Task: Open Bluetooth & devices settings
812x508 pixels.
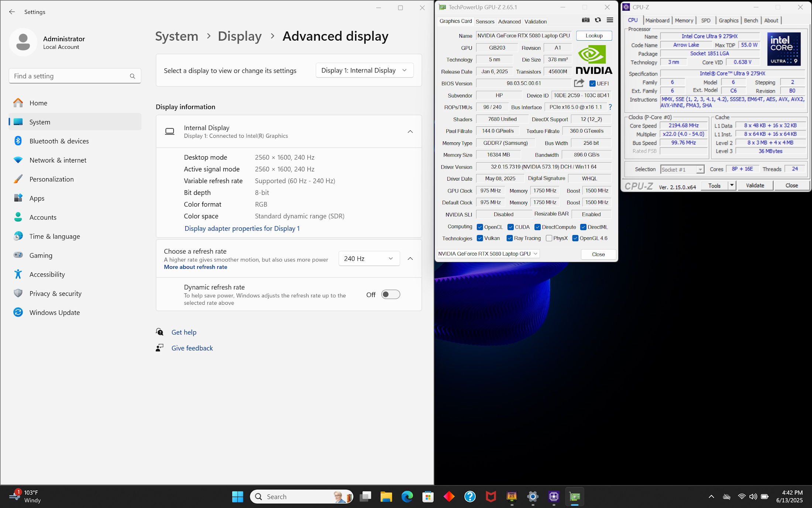Action: pos(75,141)
